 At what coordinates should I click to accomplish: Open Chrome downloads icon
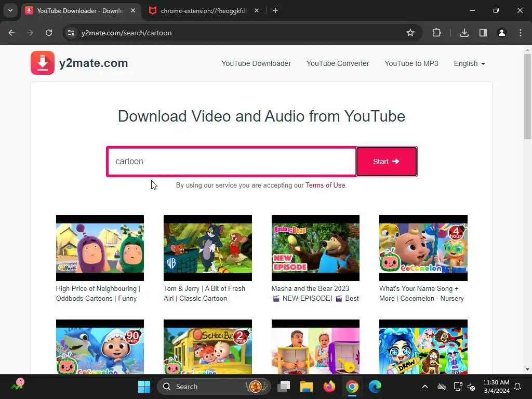(464, 33)
